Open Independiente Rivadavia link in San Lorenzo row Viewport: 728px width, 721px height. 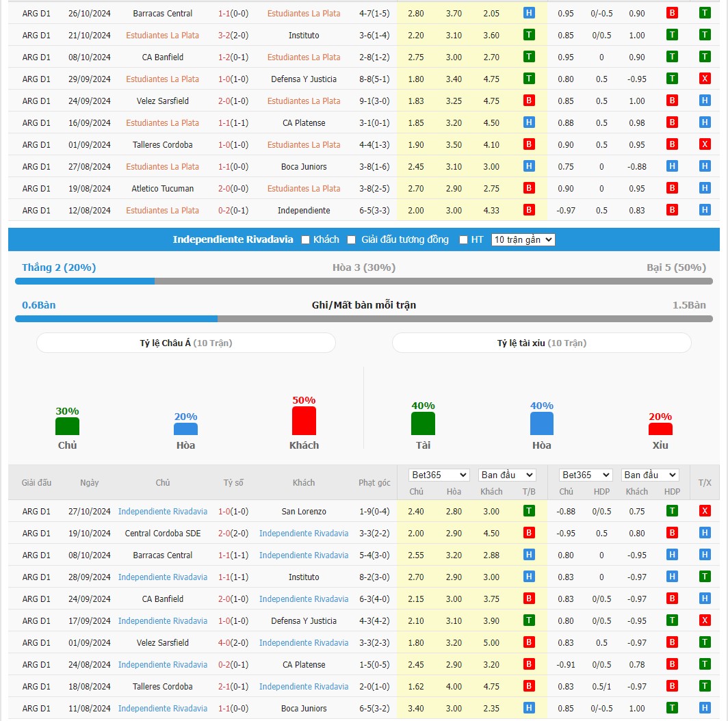click(163, 511)
